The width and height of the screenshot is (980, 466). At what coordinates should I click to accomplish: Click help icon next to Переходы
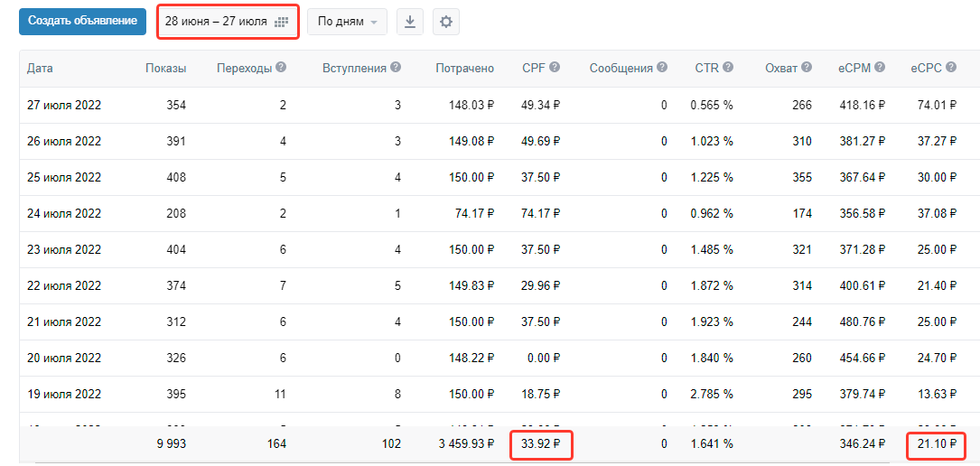[x=281, y=68]
